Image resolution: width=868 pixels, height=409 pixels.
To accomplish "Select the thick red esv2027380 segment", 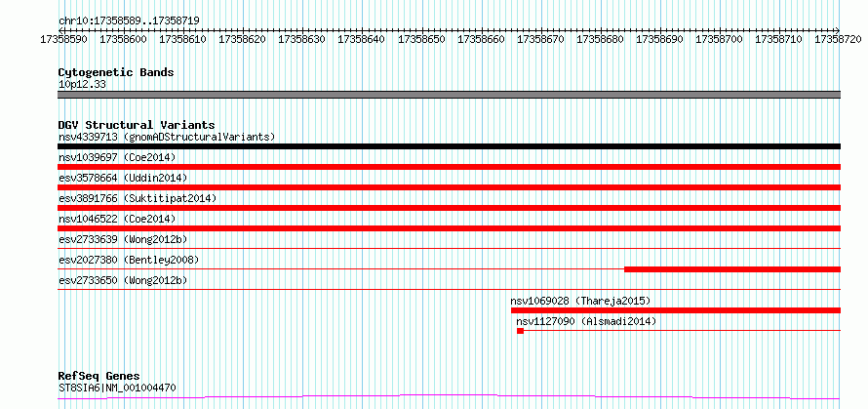I will pyautogui.click(x=732, y=269).
